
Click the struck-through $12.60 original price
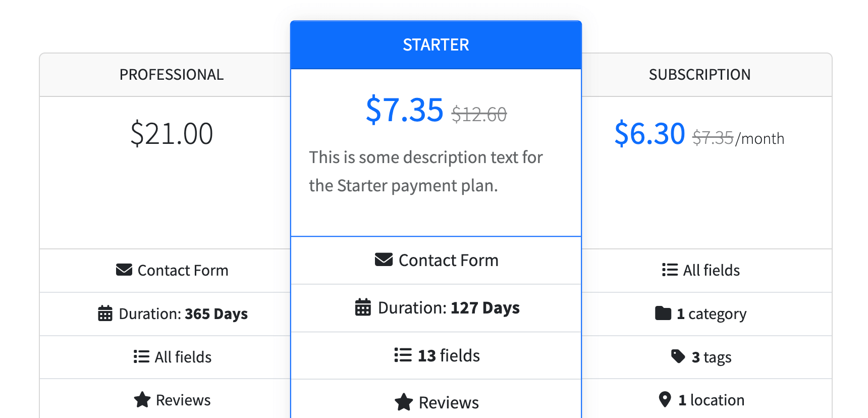tap(479, 115)
